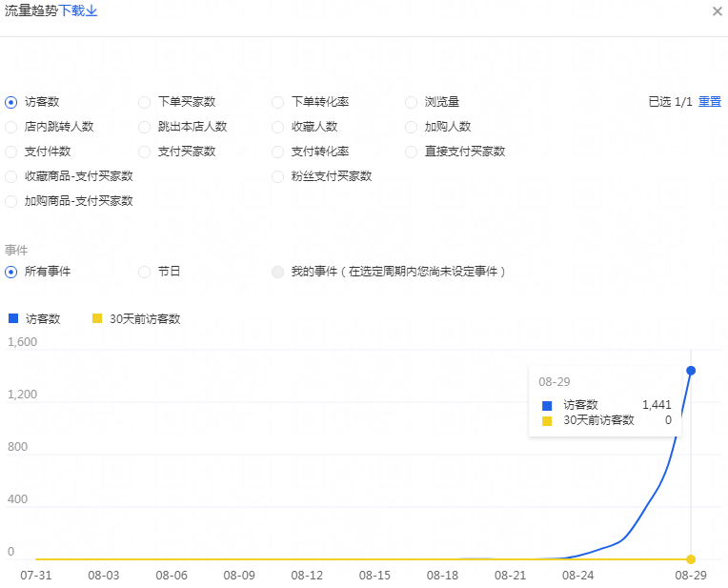Select the 浏览量 radio button
Screen dimensions: 728x588
[x=411, y=102]
